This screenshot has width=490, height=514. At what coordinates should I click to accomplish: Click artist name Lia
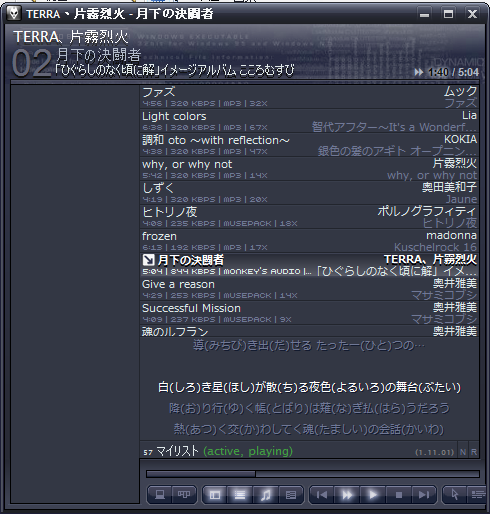pyautogui.click(x=469, y=115)
